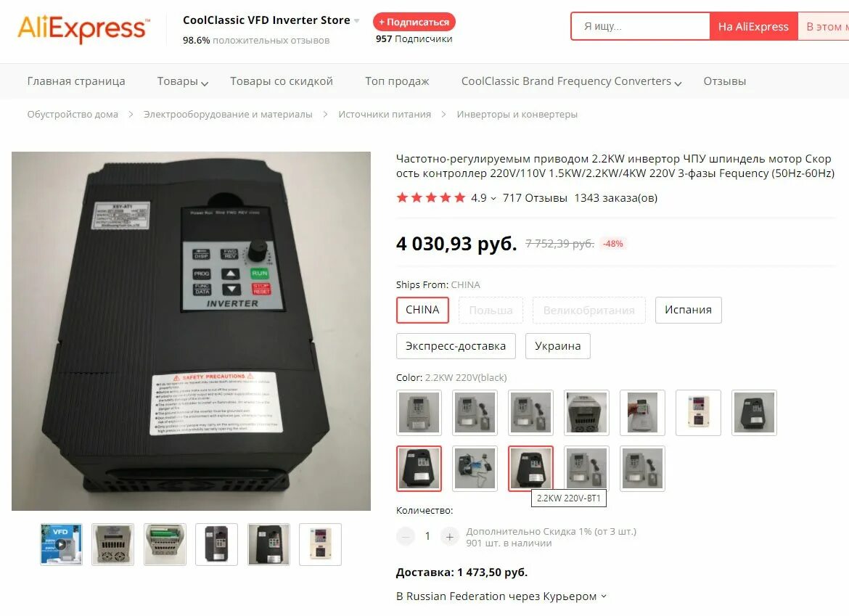Viewport: 849px width, 616px height.
Task: Open the 717 Отзывы reviews link
Action: coord(535,197)
